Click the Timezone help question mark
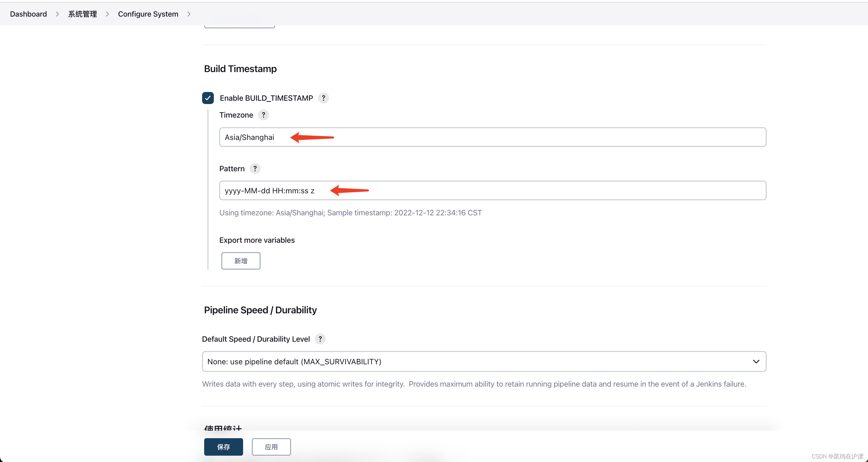This screenshot has width=868, height=462. coord(264,115)
